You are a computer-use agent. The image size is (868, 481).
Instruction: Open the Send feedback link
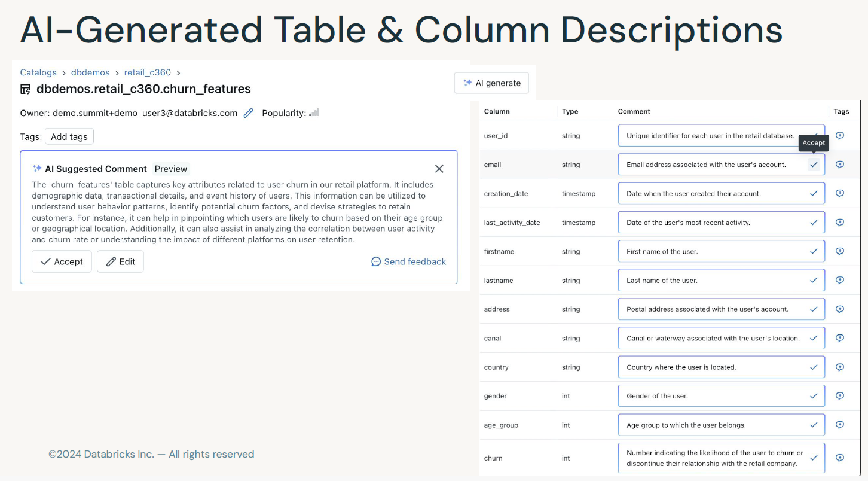(x=408, y=261)
